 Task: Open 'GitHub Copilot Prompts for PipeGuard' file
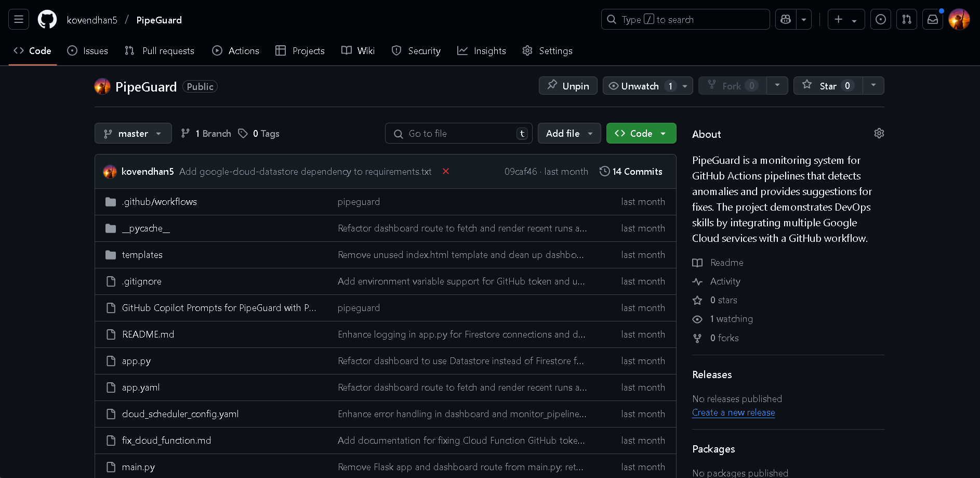[x=219, y=308]
